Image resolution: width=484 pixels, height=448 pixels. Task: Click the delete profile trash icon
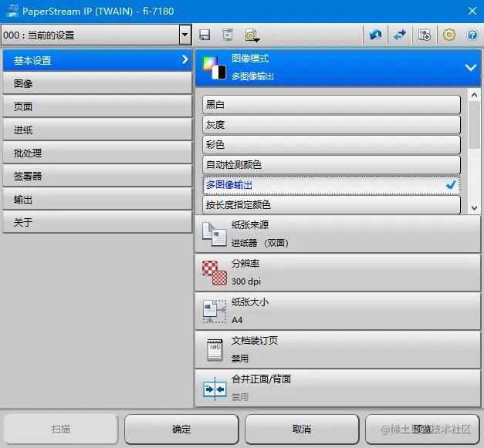coord(228,35)
